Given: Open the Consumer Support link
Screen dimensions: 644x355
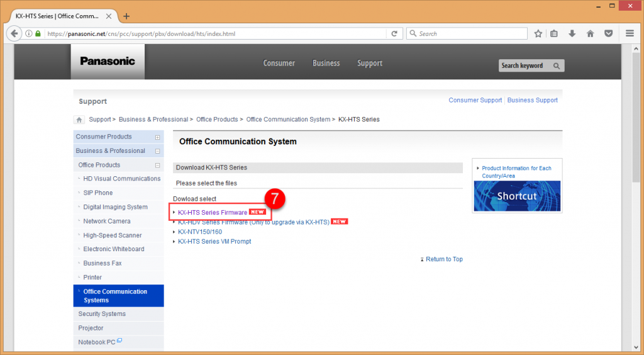Looking at the screenshot, I should click(475, 100).
